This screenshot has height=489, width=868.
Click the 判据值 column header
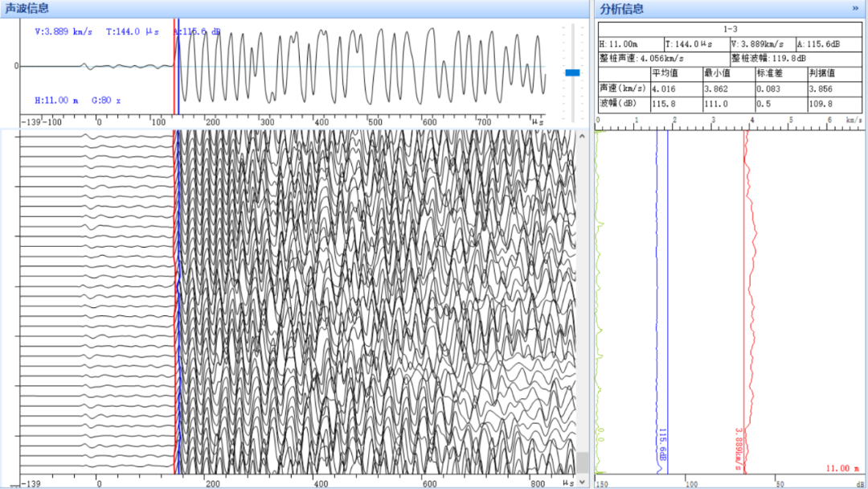click(x=821, y=73)
